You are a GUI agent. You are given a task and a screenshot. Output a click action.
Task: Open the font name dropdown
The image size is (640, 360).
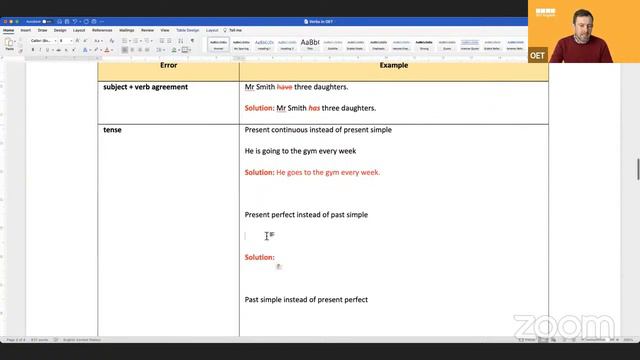[56, 41]
